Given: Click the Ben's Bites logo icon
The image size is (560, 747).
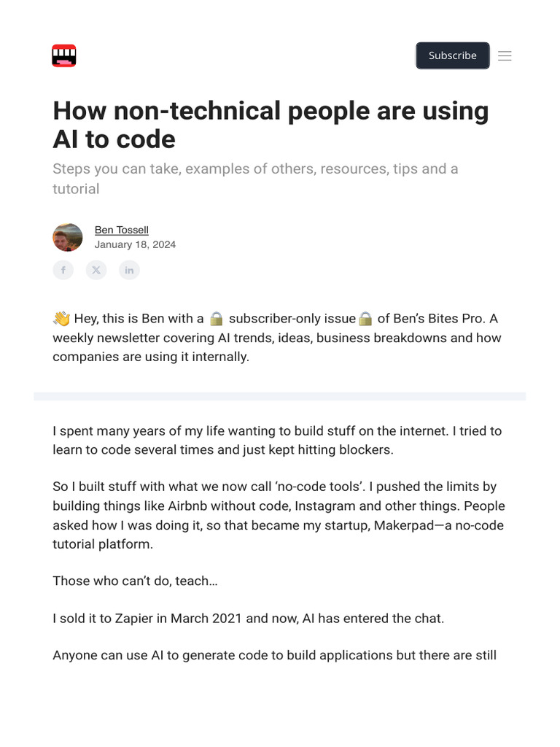Looking at the screenshot, I should pyautogui.click(x=64, y=55).
